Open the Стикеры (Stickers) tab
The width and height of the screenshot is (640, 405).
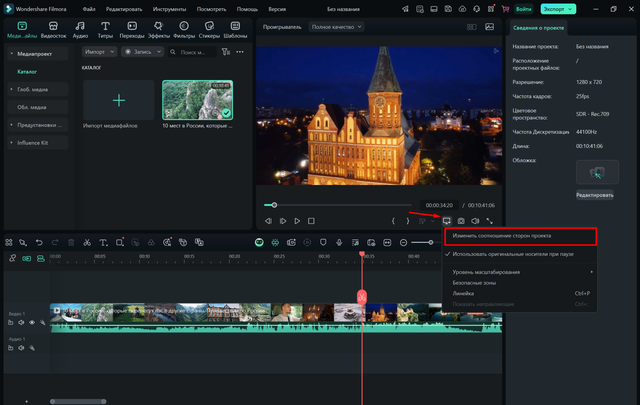(x=210, y=29)
